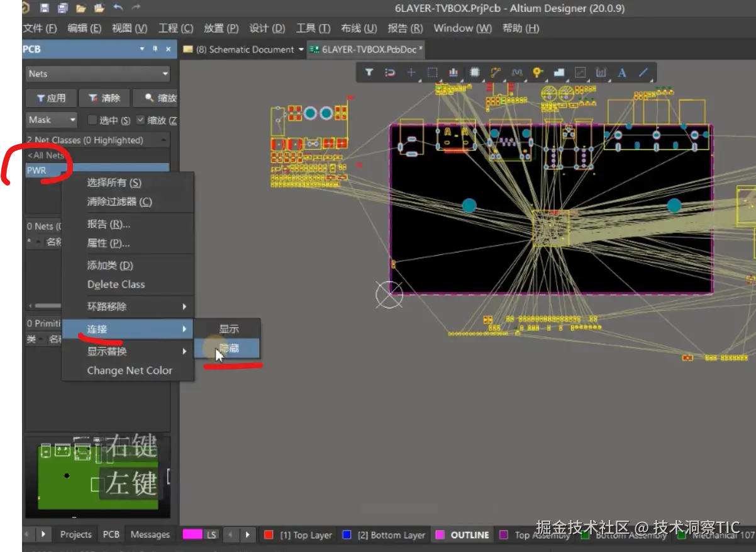Click the place keepout tool icon
Screen dimensions: 756x552
coord(580,72)
